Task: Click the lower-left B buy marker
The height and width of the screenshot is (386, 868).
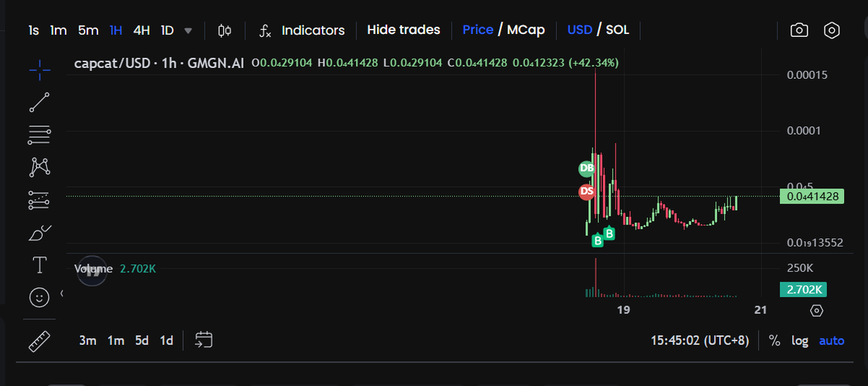Action: click(597, 240)
